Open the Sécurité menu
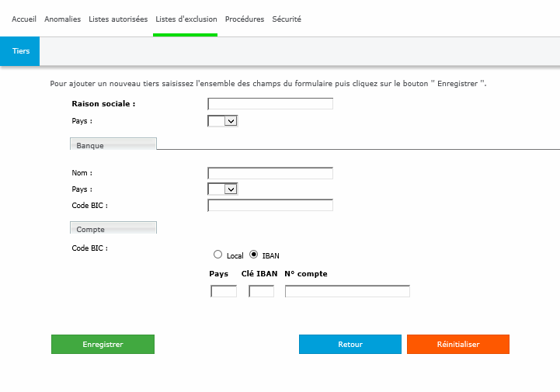The width and height of the screenshot is (560, 392). (x=286, y=19)
